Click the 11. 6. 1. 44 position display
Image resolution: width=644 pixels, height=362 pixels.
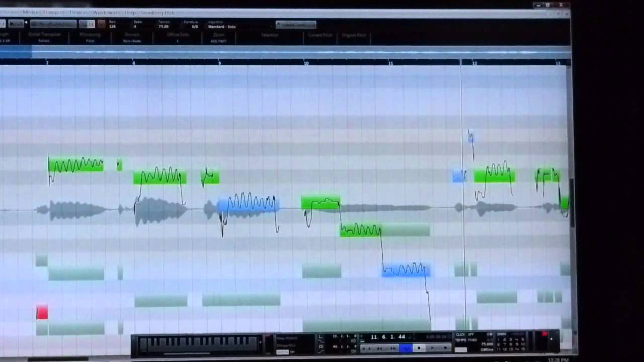(388, 337)
